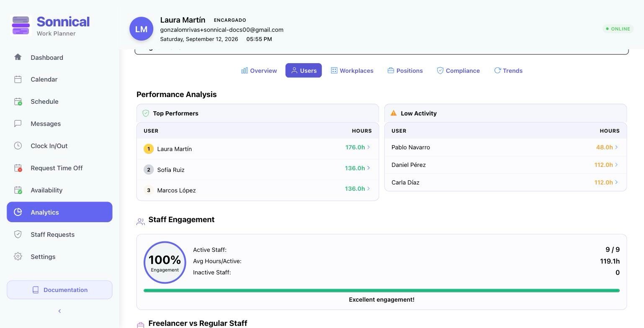
Task: Go to Staff Requests page
Action: tap(59, 234)
